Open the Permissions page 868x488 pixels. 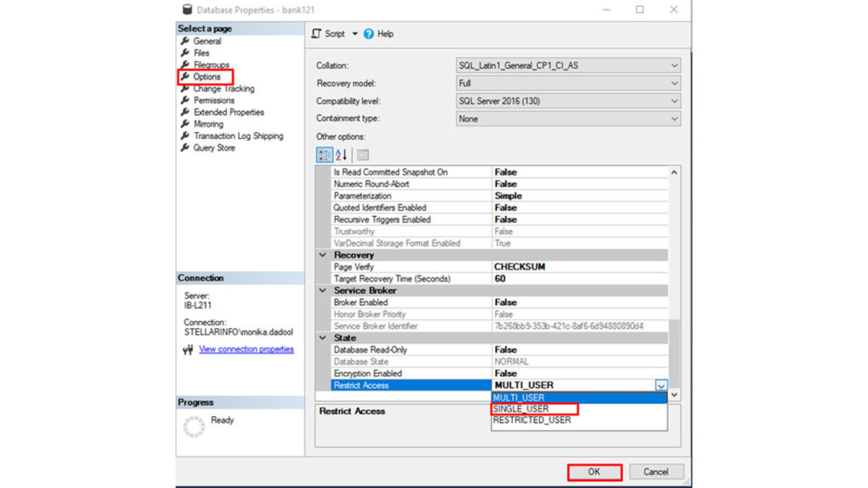[214, 100]
